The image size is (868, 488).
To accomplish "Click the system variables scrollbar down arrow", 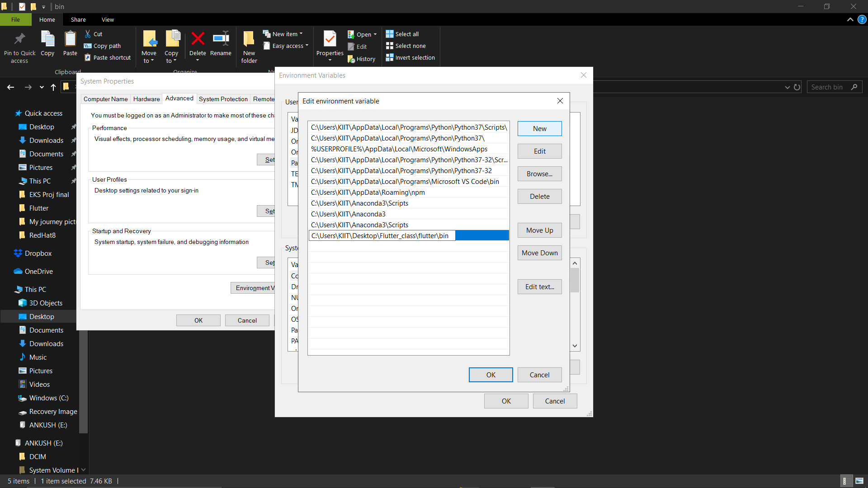I will (575, 346).
